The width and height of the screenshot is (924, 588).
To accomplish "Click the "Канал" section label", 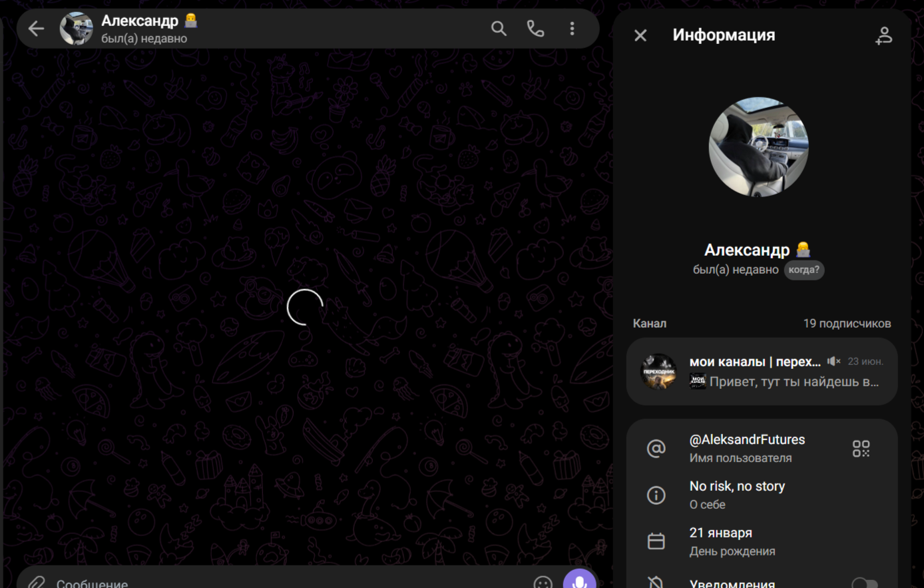I will click(649, 324).
